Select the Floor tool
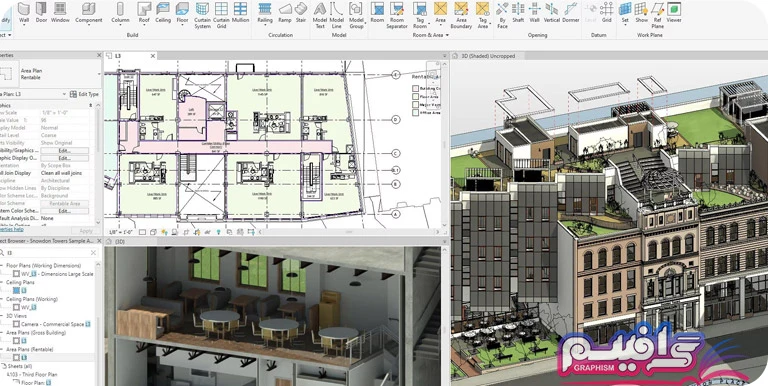768x386 pixels. coord(182,13)
